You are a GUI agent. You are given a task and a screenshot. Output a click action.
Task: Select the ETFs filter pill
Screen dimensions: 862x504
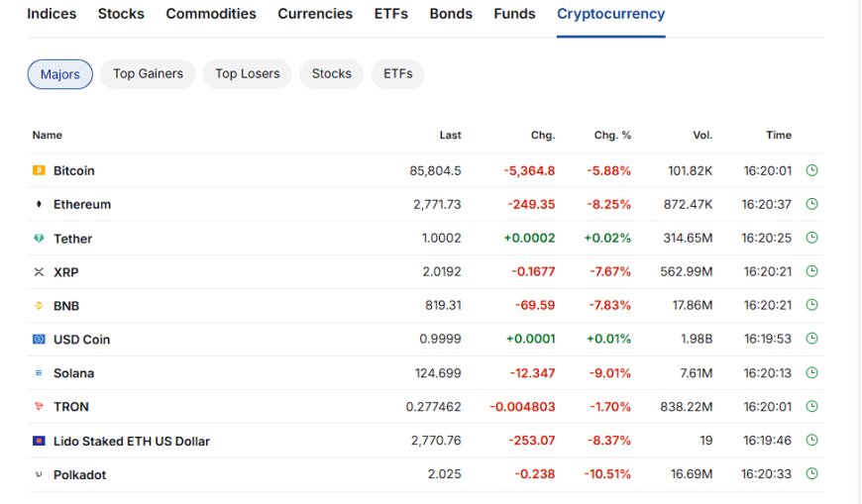(398, 73)
